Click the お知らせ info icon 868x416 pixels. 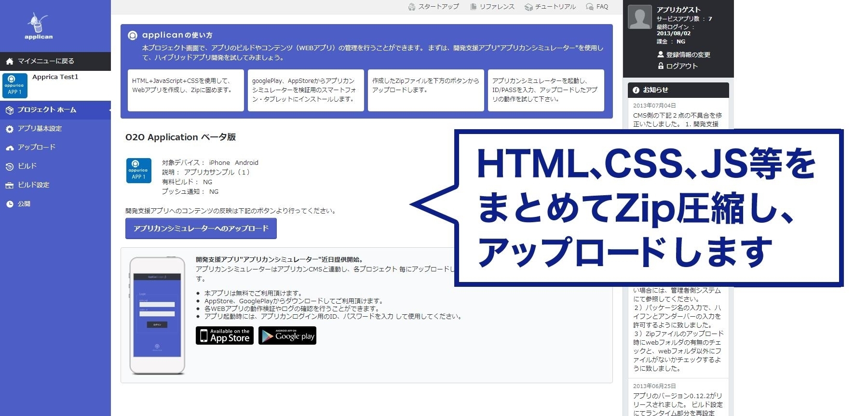coord(636,90)
